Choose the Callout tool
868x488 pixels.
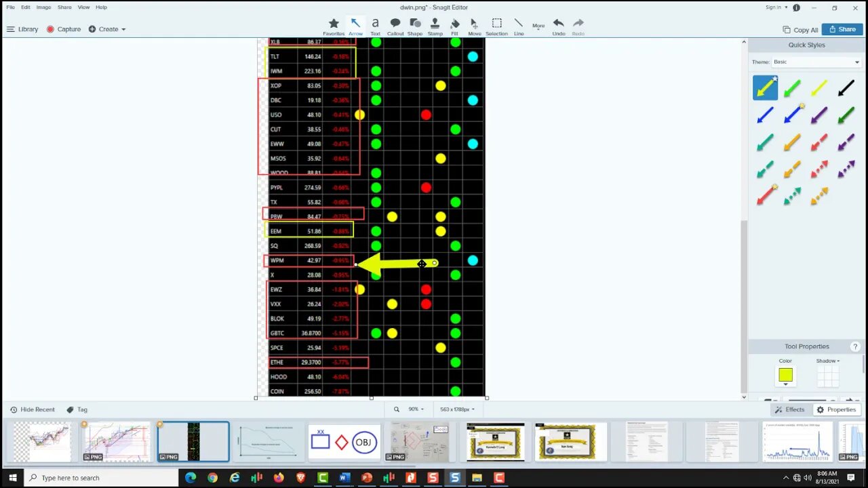[395, 26]
